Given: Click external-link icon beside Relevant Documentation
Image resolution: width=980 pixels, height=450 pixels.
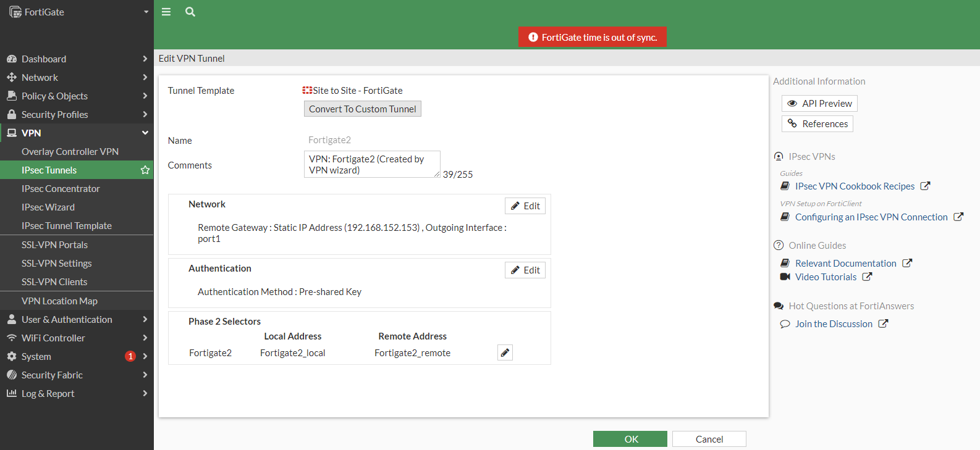Looking at the screenshot, I should click(x=907, y=263).
